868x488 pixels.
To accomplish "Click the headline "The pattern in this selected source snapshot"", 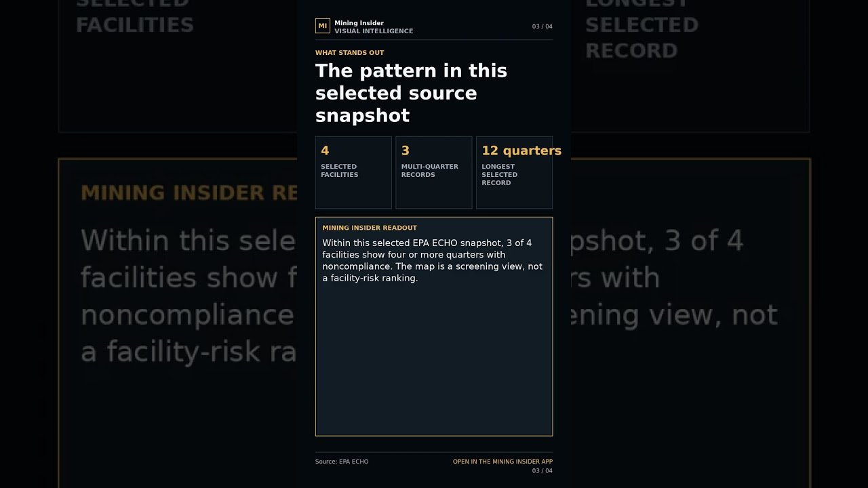I will (x=411, y=93).
